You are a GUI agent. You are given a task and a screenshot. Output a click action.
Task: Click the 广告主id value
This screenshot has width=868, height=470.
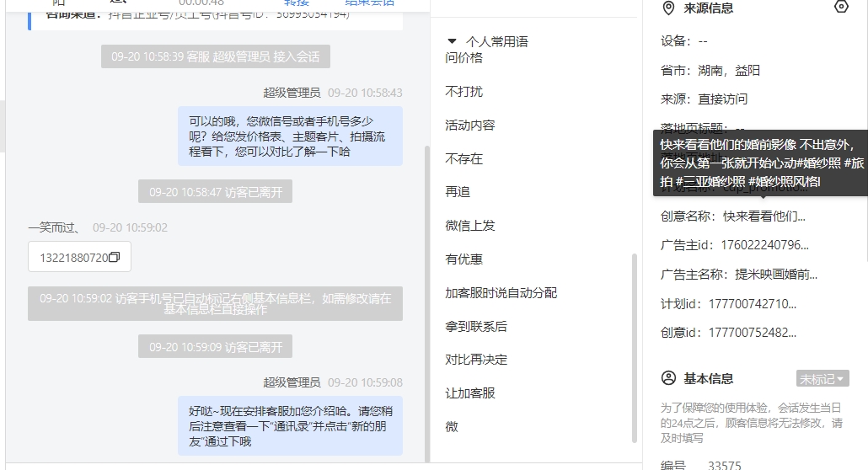tap(764, 245)
